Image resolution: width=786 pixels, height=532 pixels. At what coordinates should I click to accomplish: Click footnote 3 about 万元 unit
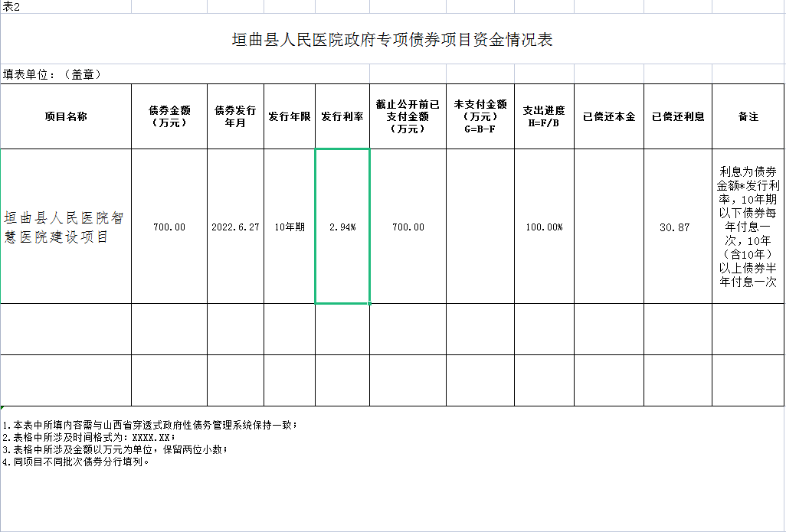pos(115,449)
